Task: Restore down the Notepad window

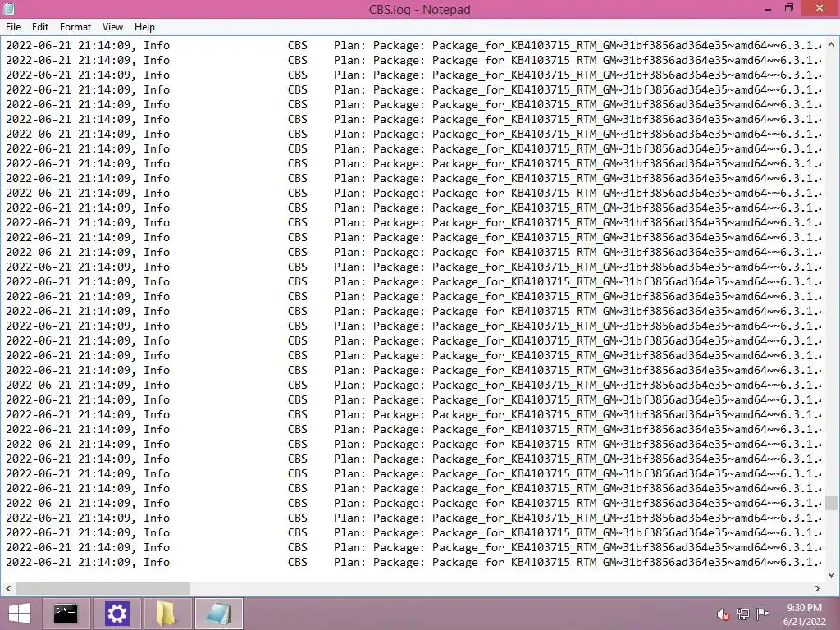Action: 788,8
